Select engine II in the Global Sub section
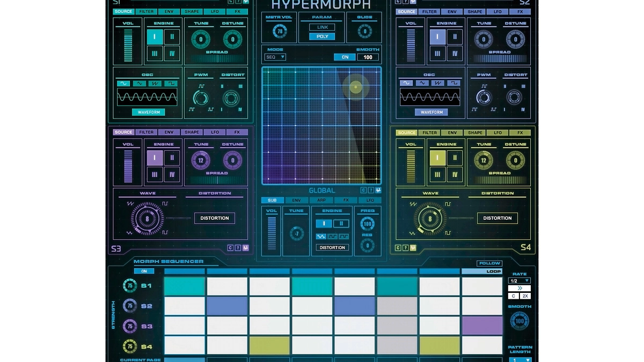The image size is (644, 362). (x=341, y=224)
